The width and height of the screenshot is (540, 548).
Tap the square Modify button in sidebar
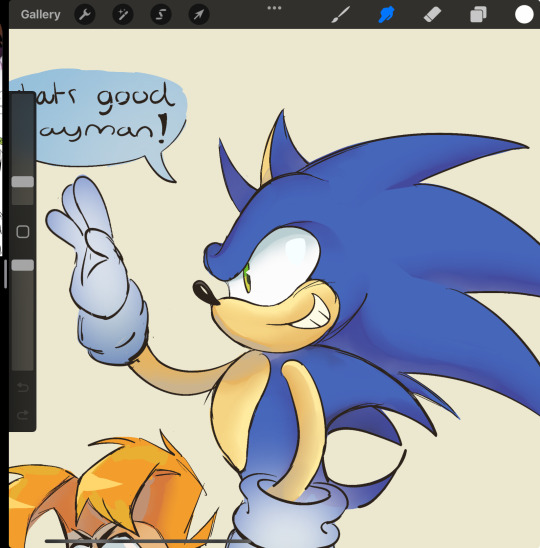(x=23, y=232)
